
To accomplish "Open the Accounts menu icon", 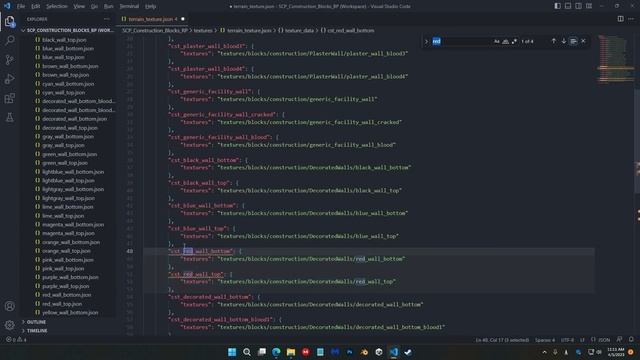I will click(10, 306).
